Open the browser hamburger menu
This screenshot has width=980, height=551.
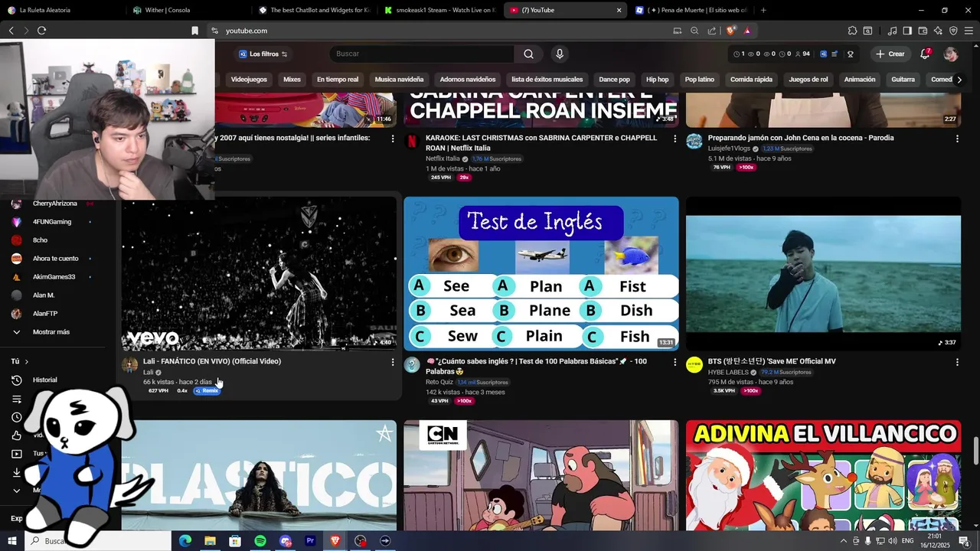[969, 31]
